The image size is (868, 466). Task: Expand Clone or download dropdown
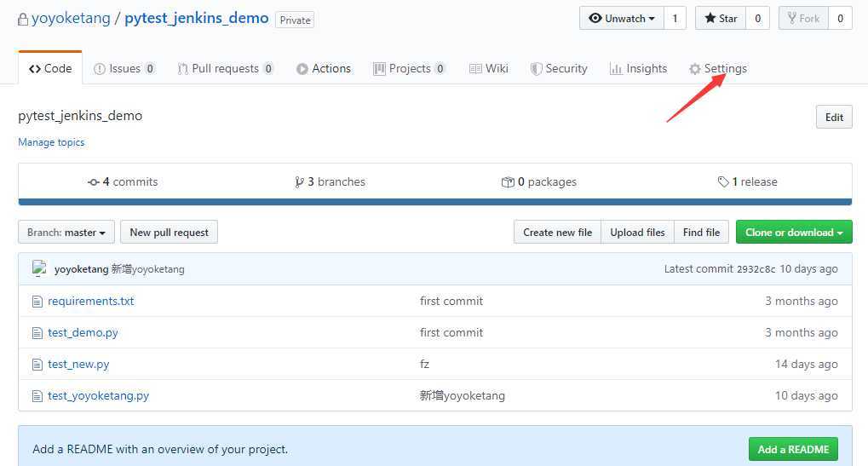pos(794,232)
